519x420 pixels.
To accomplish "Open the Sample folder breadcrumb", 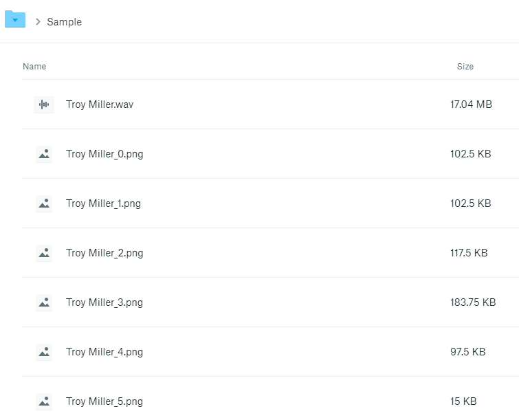I will (64, 22).
